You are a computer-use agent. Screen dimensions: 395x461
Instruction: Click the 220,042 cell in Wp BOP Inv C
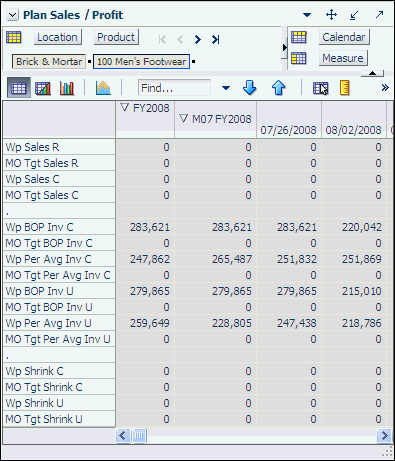pos(354,227)
